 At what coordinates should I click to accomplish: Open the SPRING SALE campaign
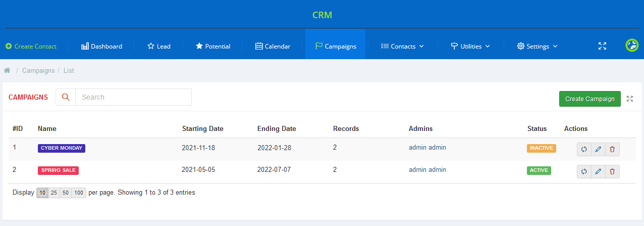[x=58, y=170]
